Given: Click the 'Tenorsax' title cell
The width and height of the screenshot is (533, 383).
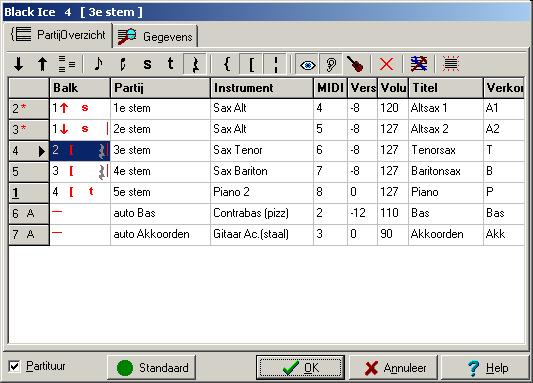Looking at the screenshot, I should point(446,151).
